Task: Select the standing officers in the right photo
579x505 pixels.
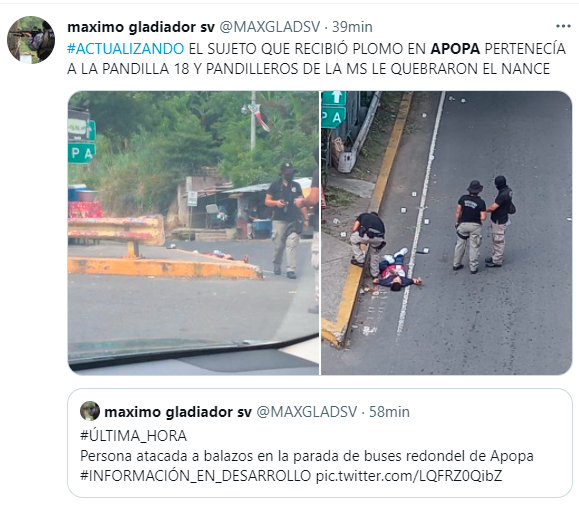Action: [484, 224]
